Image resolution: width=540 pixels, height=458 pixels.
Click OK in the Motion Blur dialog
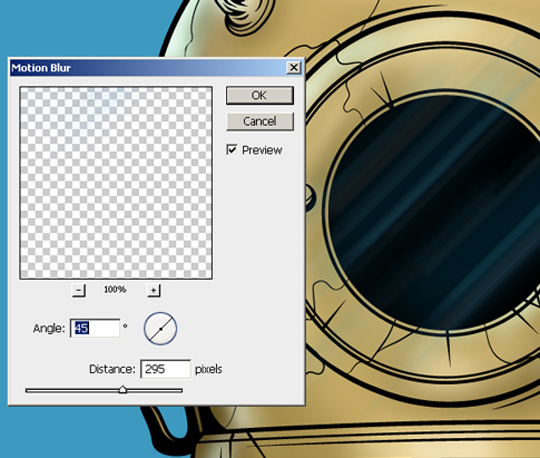coord(260,95)
